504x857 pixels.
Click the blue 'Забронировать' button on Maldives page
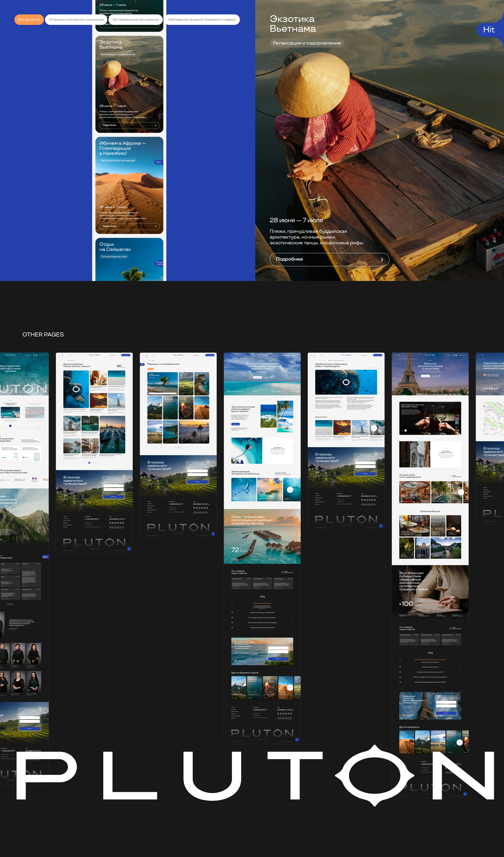tap(235, 424)
